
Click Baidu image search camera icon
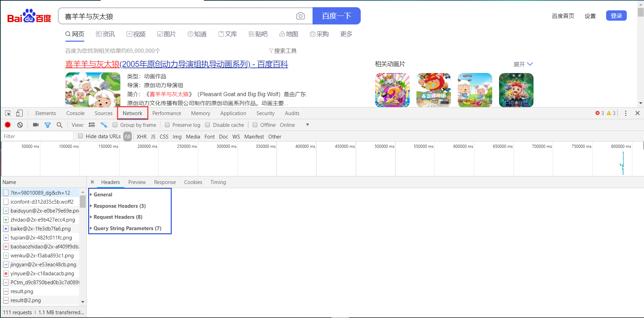[300, 16]
